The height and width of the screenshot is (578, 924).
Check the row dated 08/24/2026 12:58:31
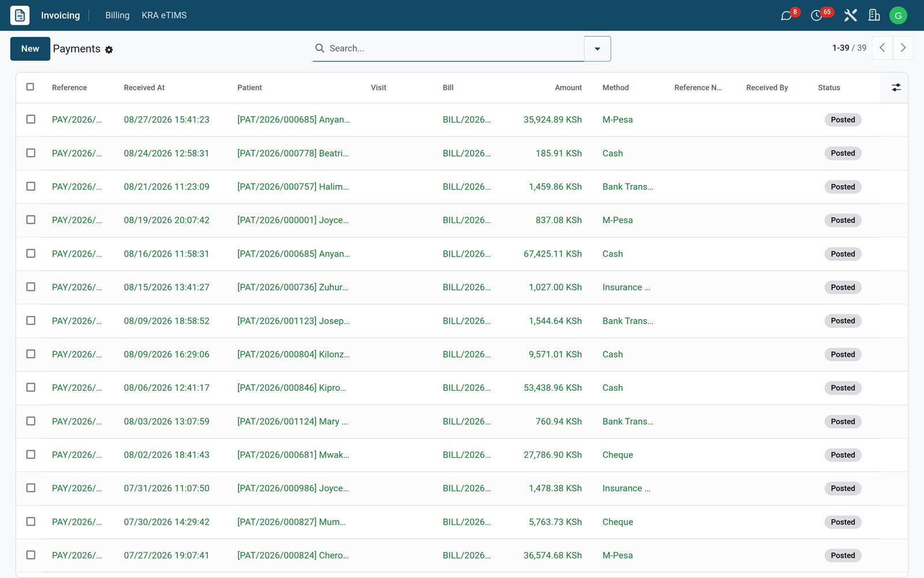click(x=31, y=153)
